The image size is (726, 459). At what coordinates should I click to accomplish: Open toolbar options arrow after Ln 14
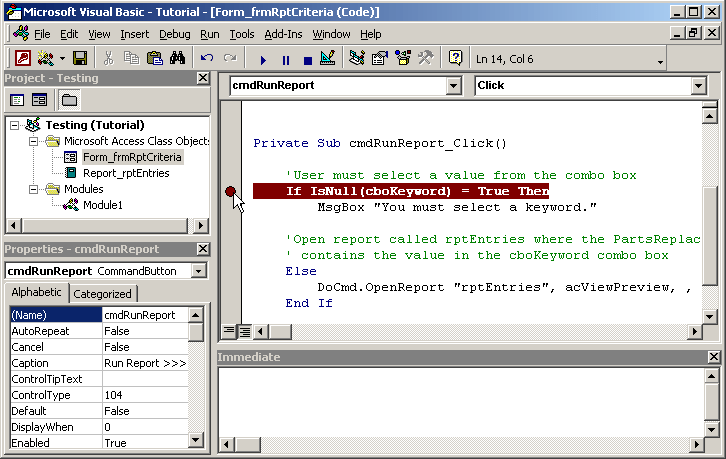pos(660,62)
